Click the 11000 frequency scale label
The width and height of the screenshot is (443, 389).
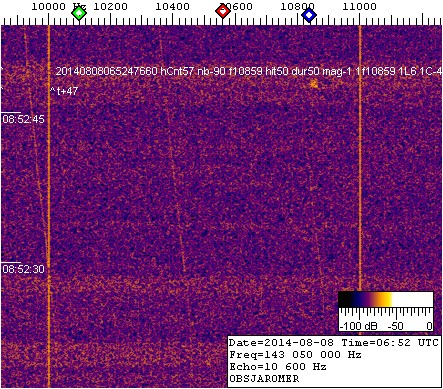(x=359, y=6)
